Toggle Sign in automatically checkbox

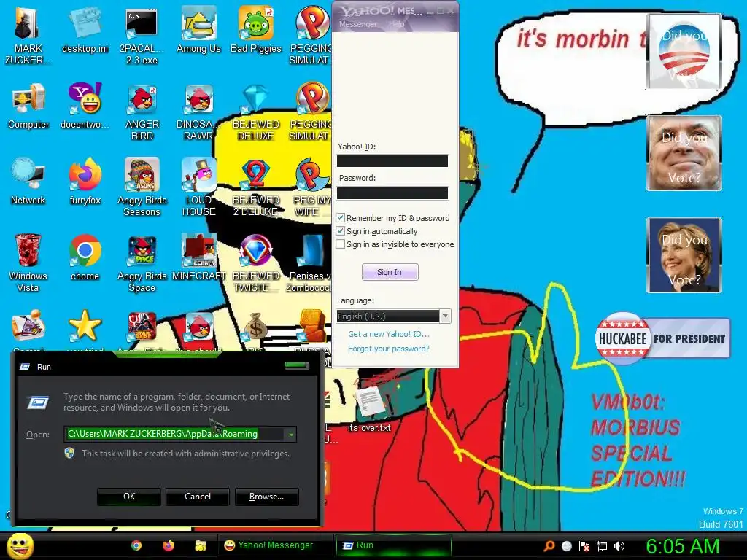340,231
